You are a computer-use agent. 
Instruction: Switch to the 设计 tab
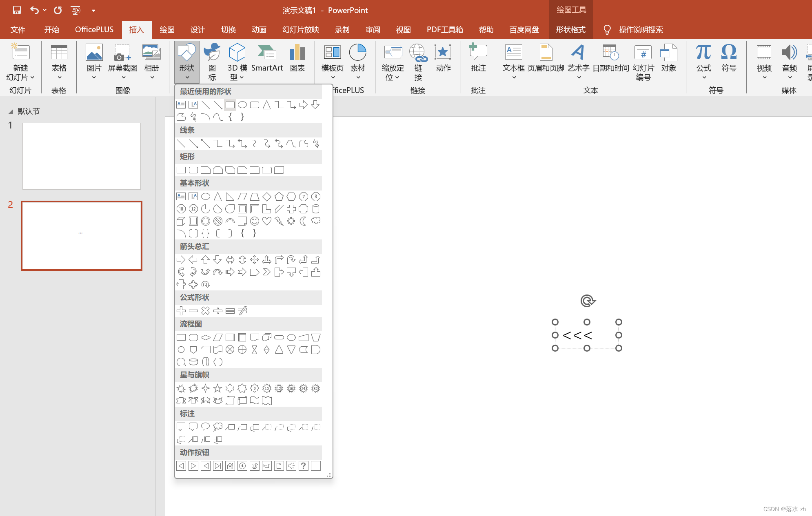click(197, 30)
